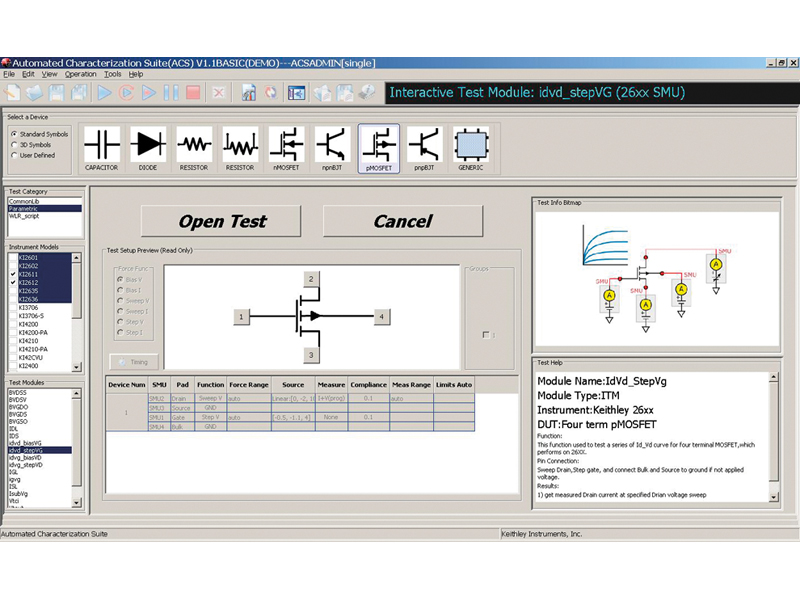Open the Tools menu
This screenshot has width=800, height=600.
coord(112,74)
